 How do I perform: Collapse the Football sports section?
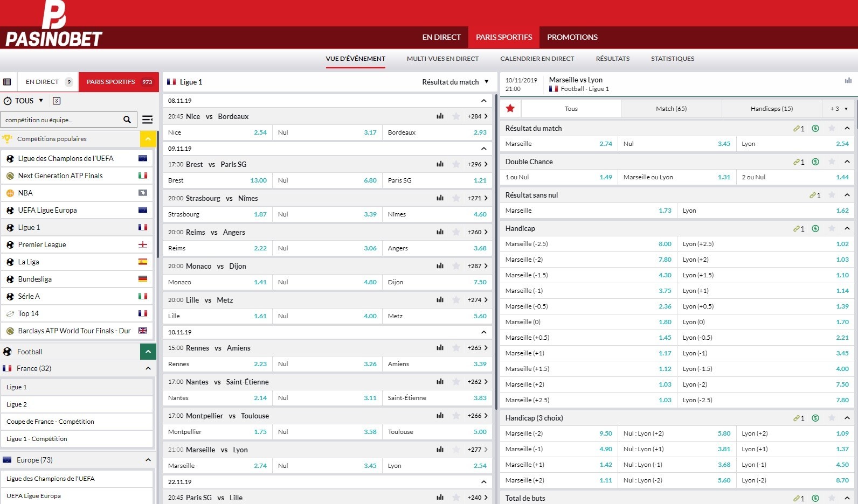(x=148, y=352)
